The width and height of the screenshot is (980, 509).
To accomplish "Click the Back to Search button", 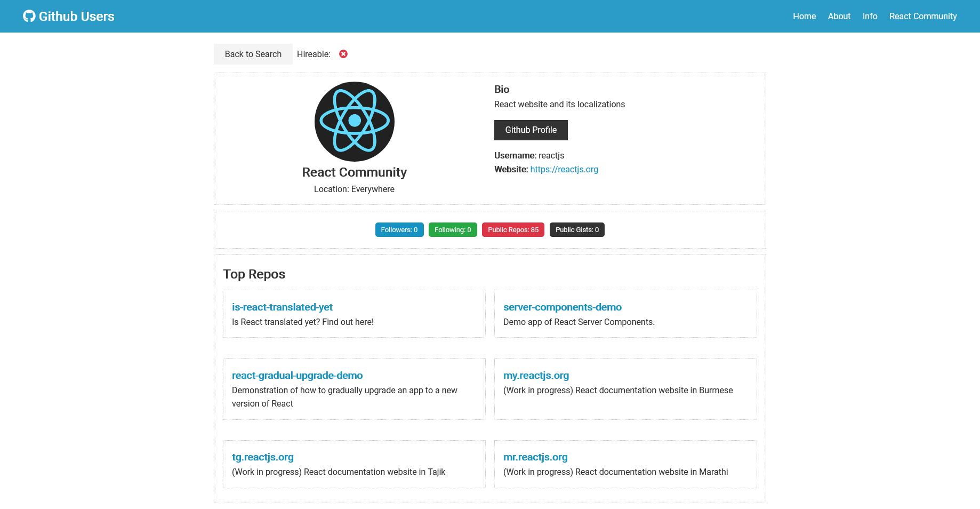I will click(253, 54).
